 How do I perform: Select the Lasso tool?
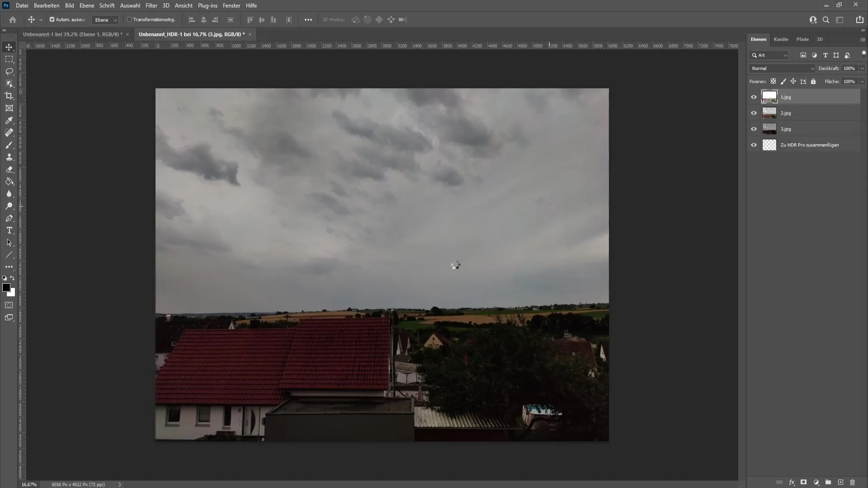[x=9, y=70]
